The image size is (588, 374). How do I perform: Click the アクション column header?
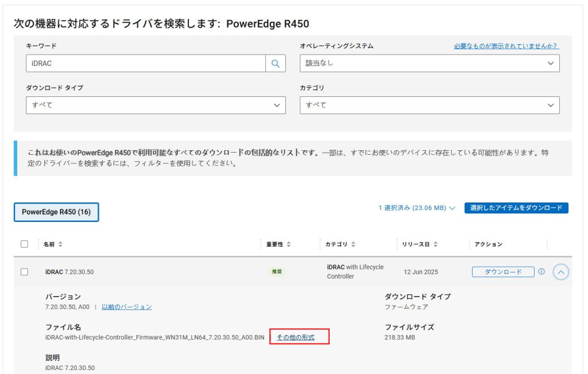488,244
